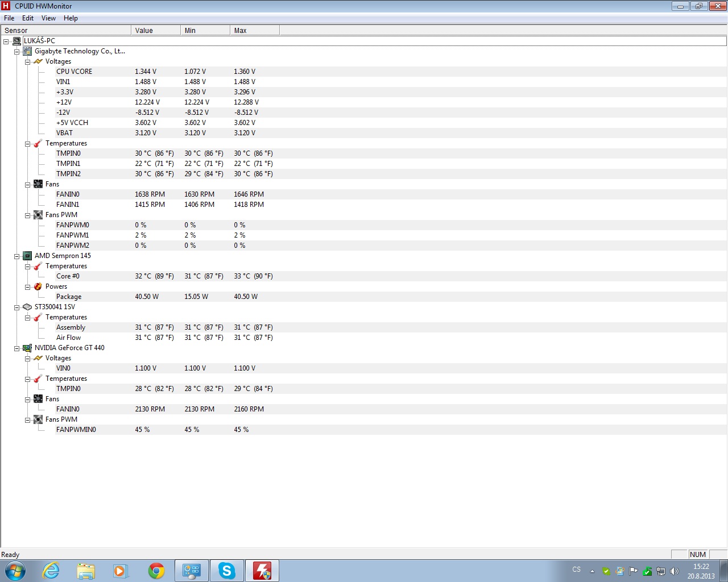Open Windows Explorer folder in taskbar

coord(86,571)
